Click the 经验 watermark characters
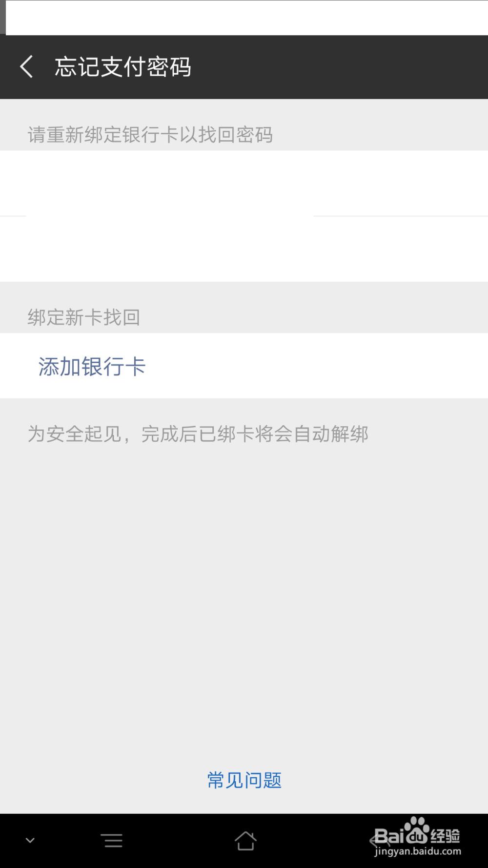488x868 pixels. pos(445,836)
